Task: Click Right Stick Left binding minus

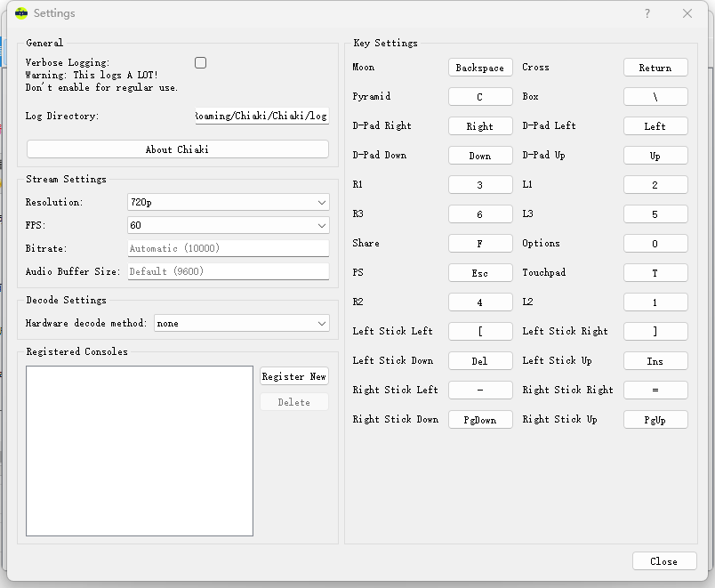Action: tap(480, 391)
